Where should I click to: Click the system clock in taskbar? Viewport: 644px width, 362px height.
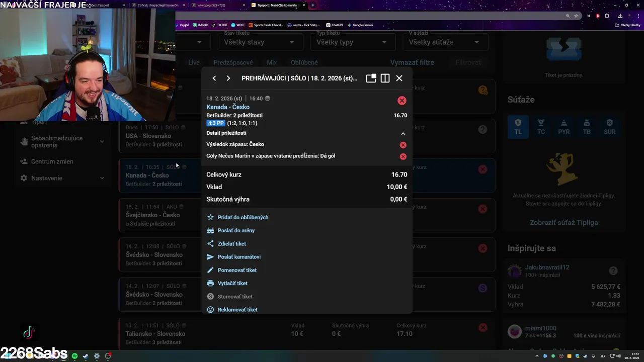pyautogui.click(x=631, y=356)
